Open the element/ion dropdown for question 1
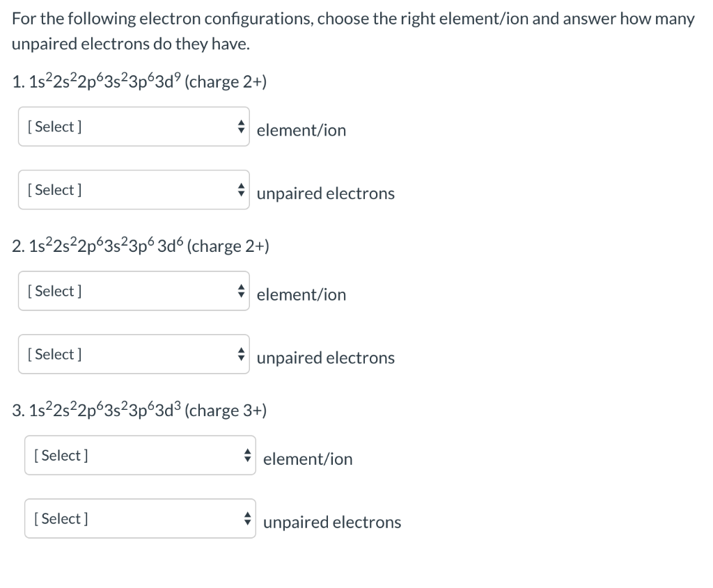The width and height of the screenshot is (713, 588). click(134, 127)
